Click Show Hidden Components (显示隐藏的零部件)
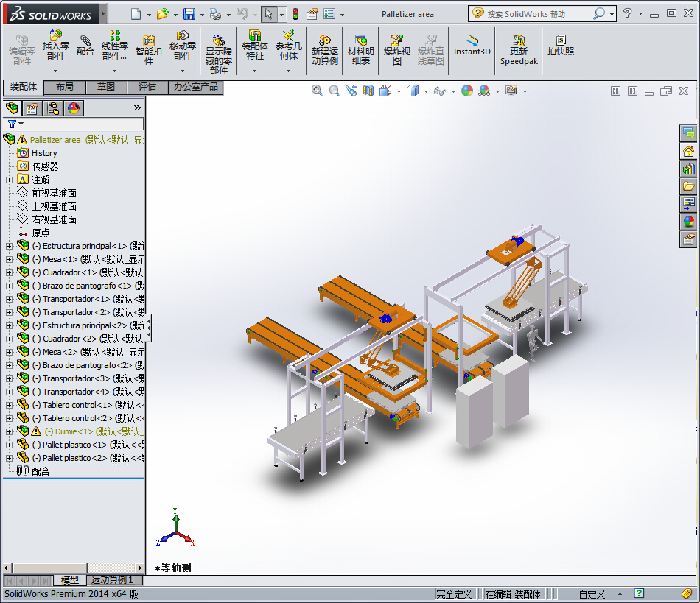 [218, 54]
